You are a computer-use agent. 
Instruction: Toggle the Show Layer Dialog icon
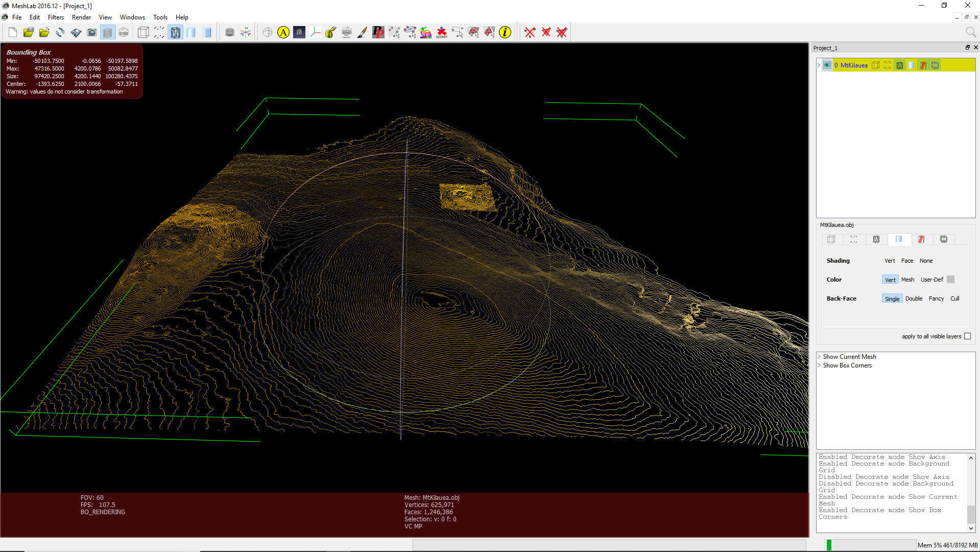point(108,33)
